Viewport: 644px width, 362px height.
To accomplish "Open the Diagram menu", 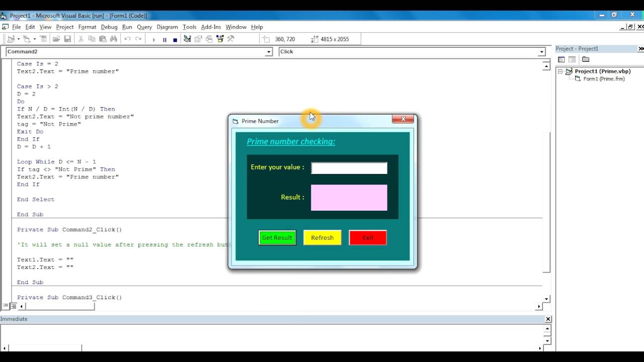I will (167, 27).
